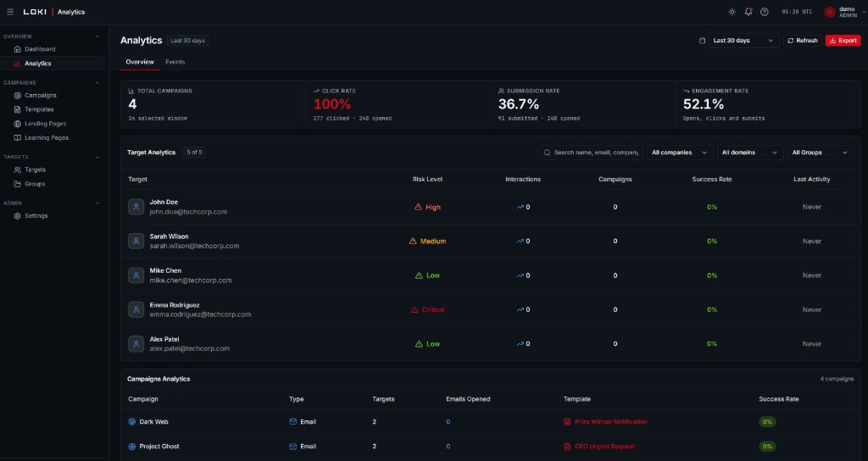Open the Project Ghost campaign
Screen dimensions: 868x461
[x=159, y=447]
